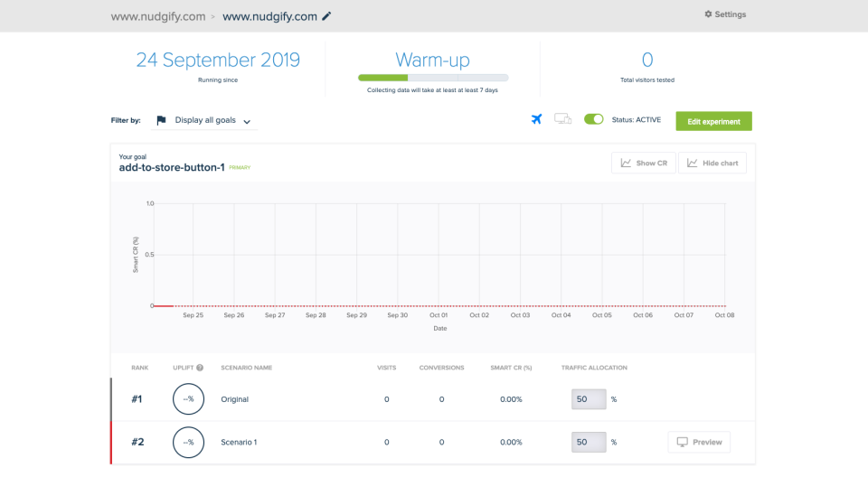
Task: Click the VISITS column header
Action: pos(386,368)
